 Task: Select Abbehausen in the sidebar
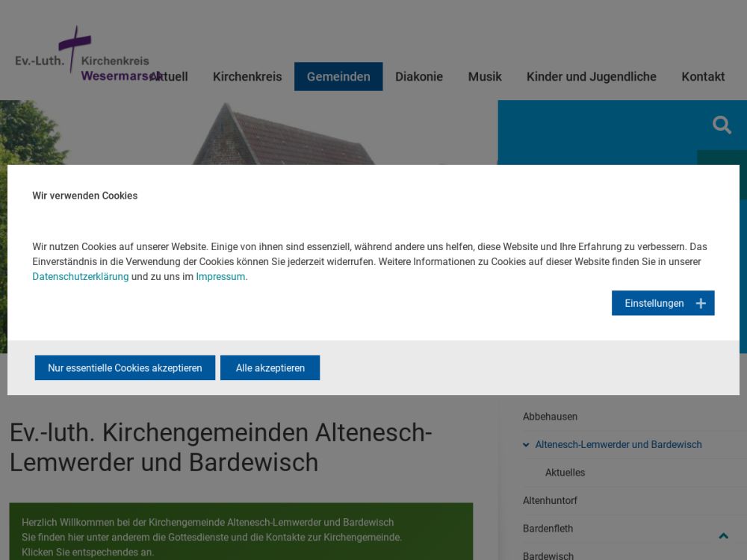(x=550, y=417)
